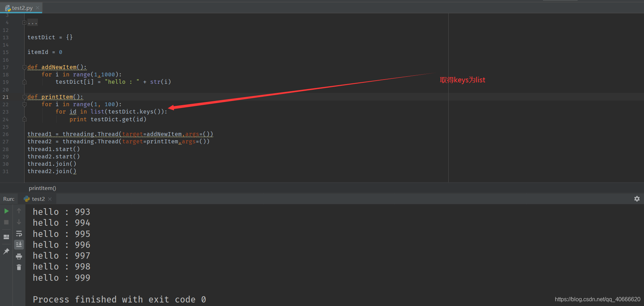Image resolution: width=644 pixels, height=306 pixels.
Task: Open the blog.csdn.net link
Action: [x=597, y=299]
